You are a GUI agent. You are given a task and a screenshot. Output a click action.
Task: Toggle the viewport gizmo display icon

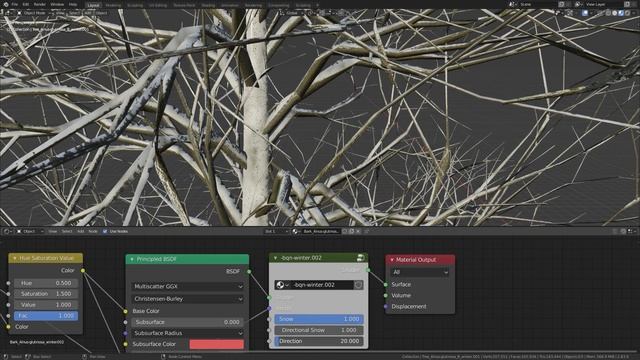click(x=569, y=13)
